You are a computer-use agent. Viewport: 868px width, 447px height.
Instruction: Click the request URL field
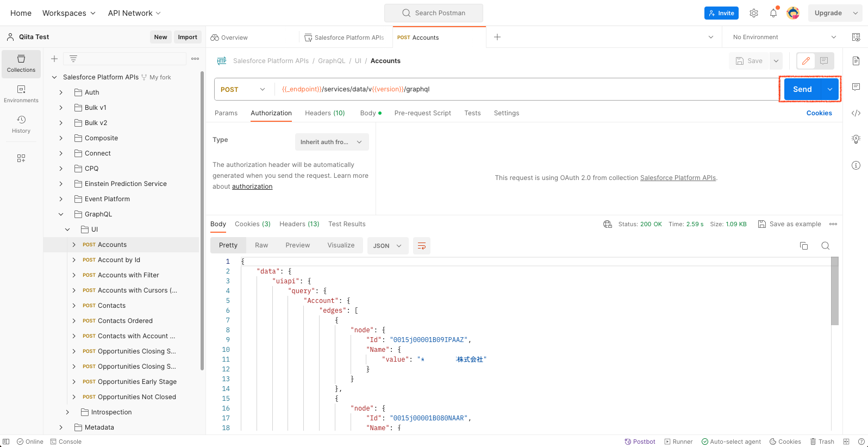point(527,89)
